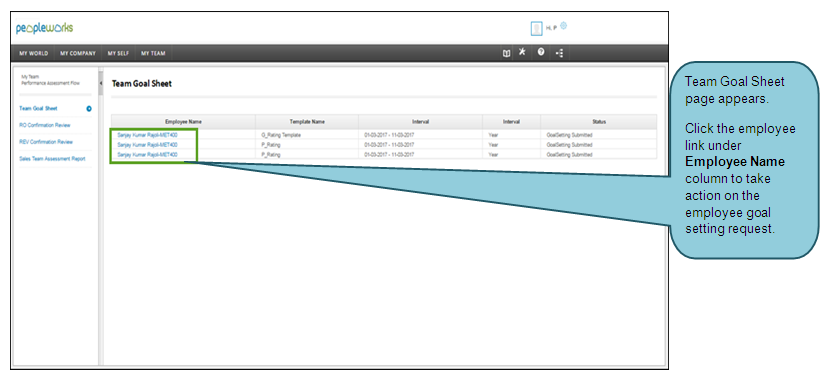Open the organization chart icon
Screen dimensions: 829x389
pyautogui.click(x=559, y=53)
